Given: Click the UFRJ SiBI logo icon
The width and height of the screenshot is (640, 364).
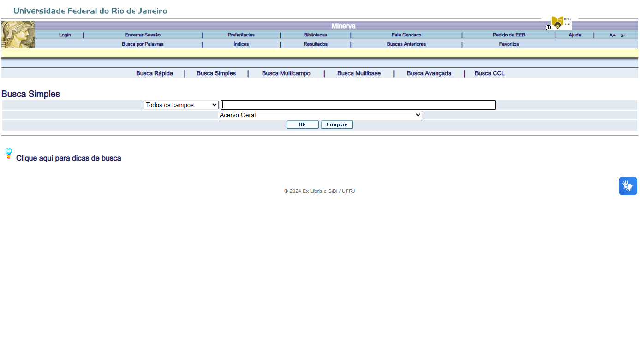Looking at the screenshot, I should pyautogui.click(x=561, y=23).
